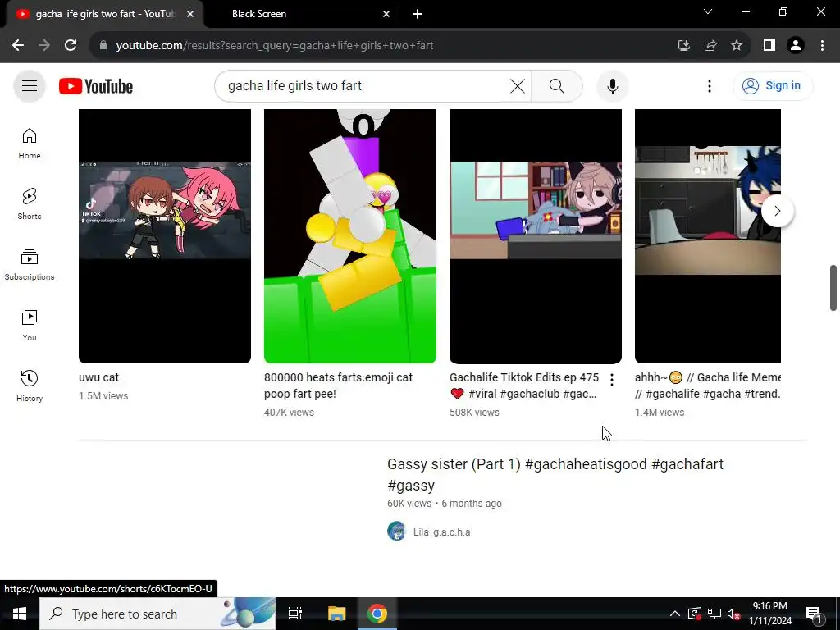840x630 pixels.
Task: Focus the browser address bar URL
Action: [x=274, y=46]
